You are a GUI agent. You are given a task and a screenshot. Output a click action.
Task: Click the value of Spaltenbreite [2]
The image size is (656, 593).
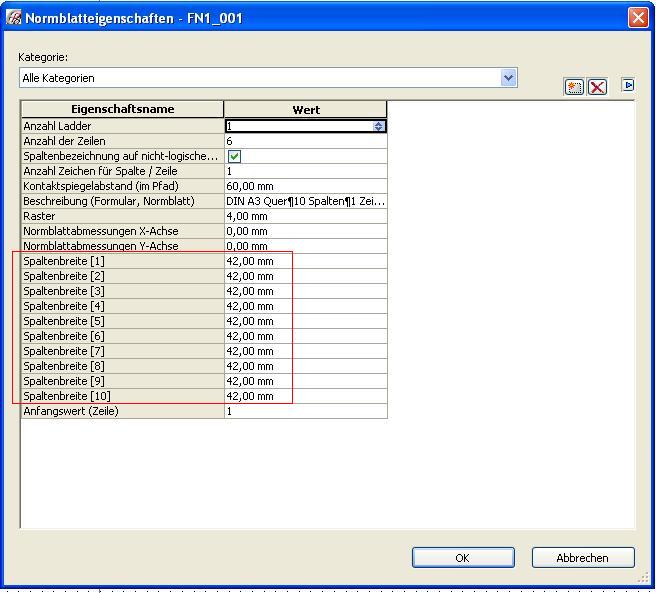[306, 276]
